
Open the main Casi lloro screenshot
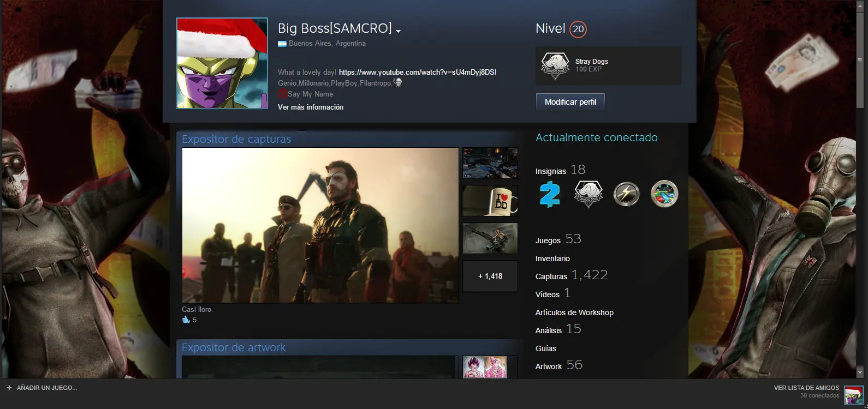click(x=320, y=225)
